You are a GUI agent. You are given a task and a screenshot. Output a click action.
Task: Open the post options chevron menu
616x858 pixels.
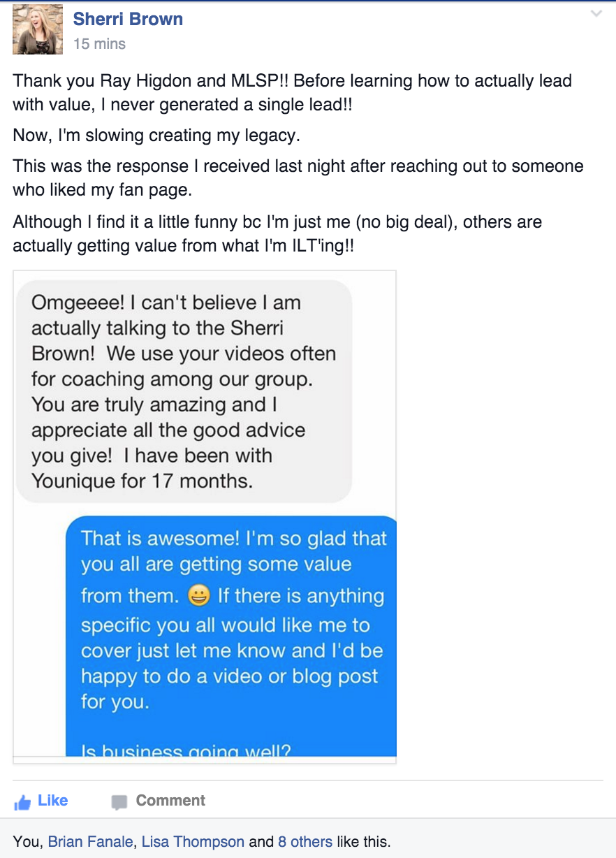point(596,14)
